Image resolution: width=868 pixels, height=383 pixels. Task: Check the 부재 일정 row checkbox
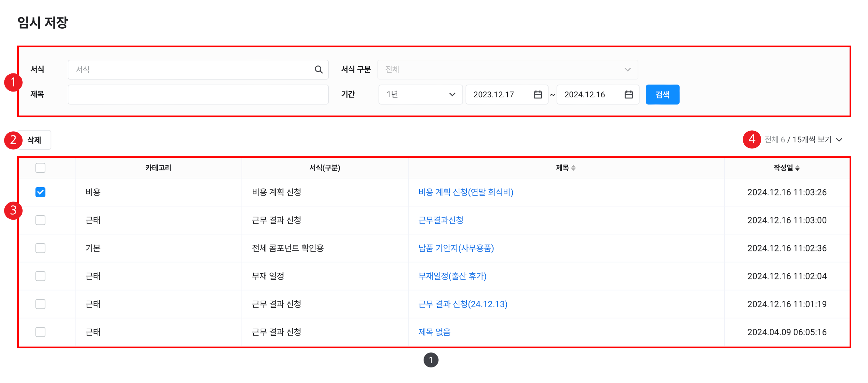(x=40, y=276)
